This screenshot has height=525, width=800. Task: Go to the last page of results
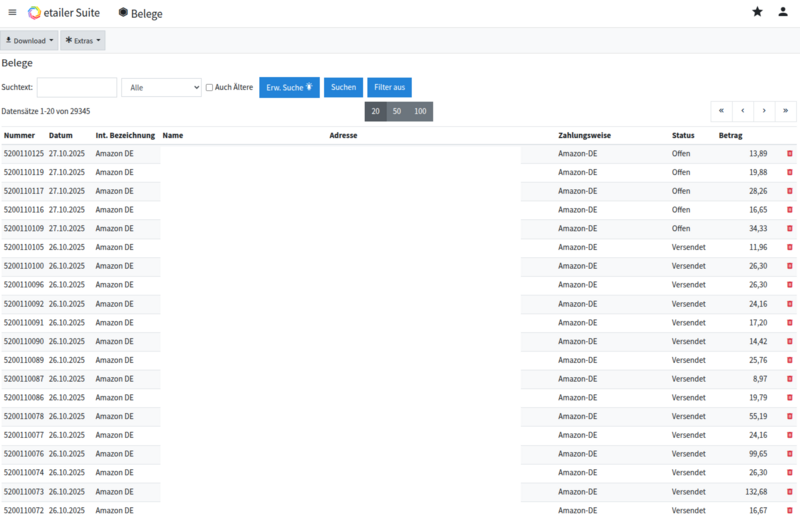785,111
